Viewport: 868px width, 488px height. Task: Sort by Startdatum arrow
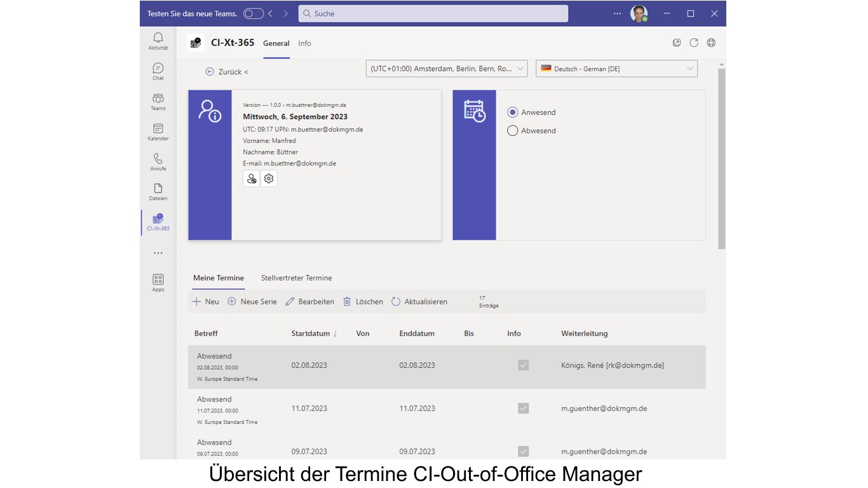pyautogui.click(x=336, y=334)
